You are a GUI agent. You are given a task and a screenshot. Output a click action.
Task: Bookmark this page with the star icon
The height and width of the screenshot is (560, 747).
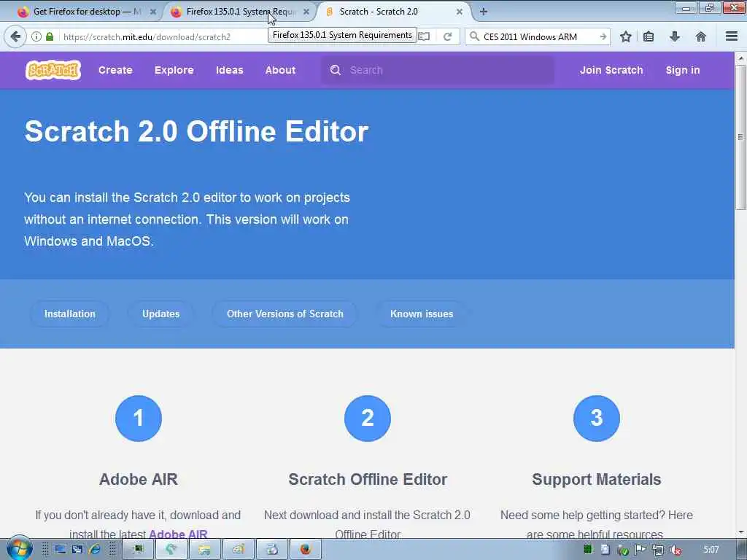click(625, 36)
